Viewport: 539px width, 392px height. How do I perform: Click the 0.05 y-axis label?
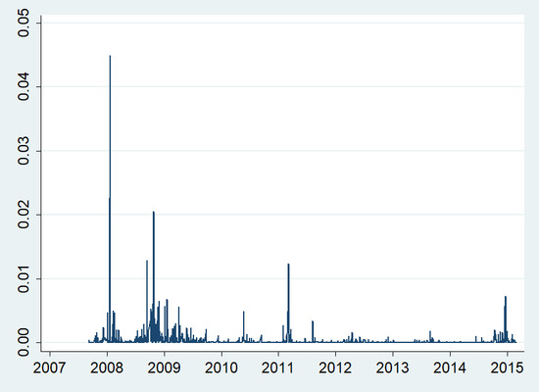pyautogui.click(x=24, y=23)
